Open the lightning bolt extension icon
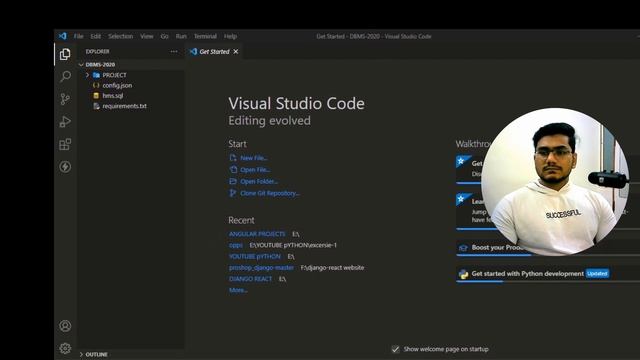The image size is (640, 360). [65, 167]
